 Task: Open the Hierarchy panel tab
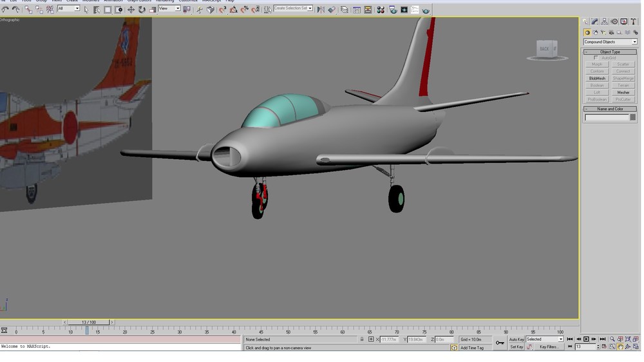tap(604, 22)
